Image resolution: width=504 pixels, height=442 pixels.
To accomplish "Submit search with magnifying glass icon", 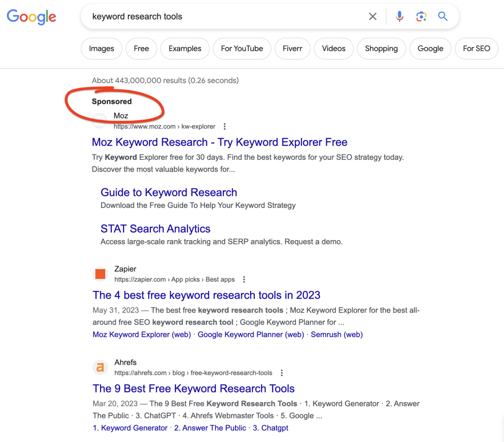I will pyautogui.click(x=443, y=16).
